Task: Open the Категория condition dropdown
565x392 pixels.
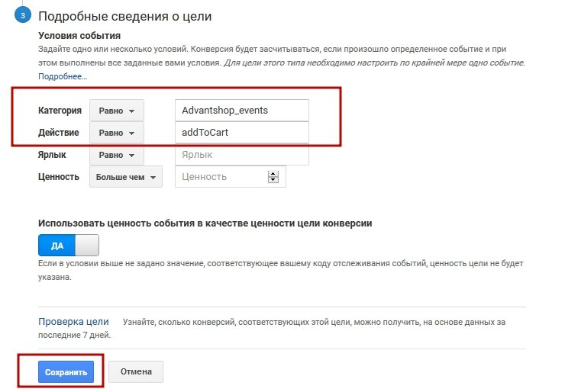Action: click(x=116, y=111)
